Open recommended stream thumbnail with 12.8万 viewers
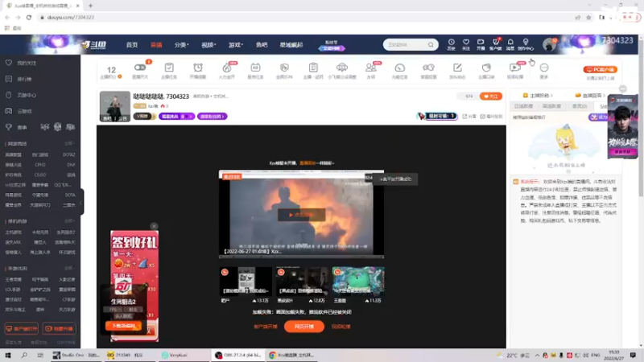This screenshot has height=362, width=644. [302, 281]
